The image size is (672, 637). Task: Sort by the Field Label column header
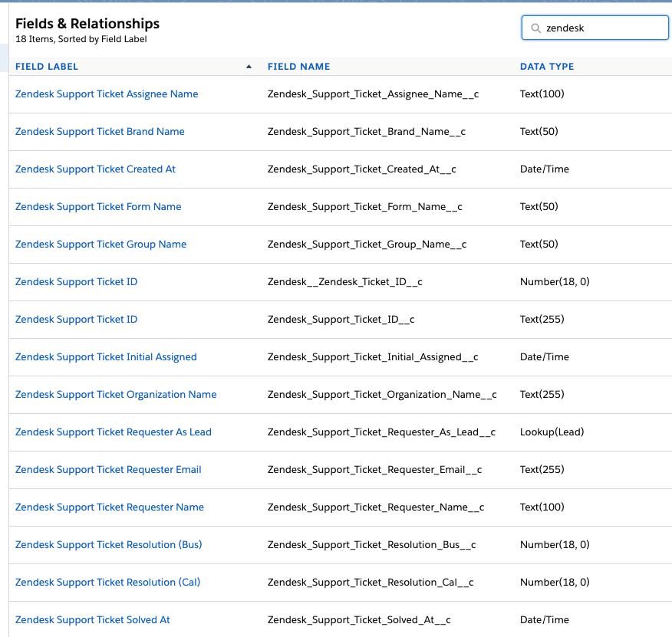click(47, 67)
